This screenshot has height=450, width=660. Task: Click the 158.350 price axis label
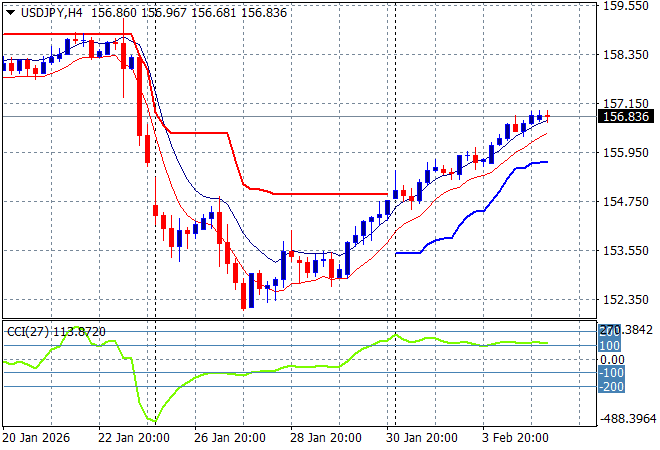point(626,55)
